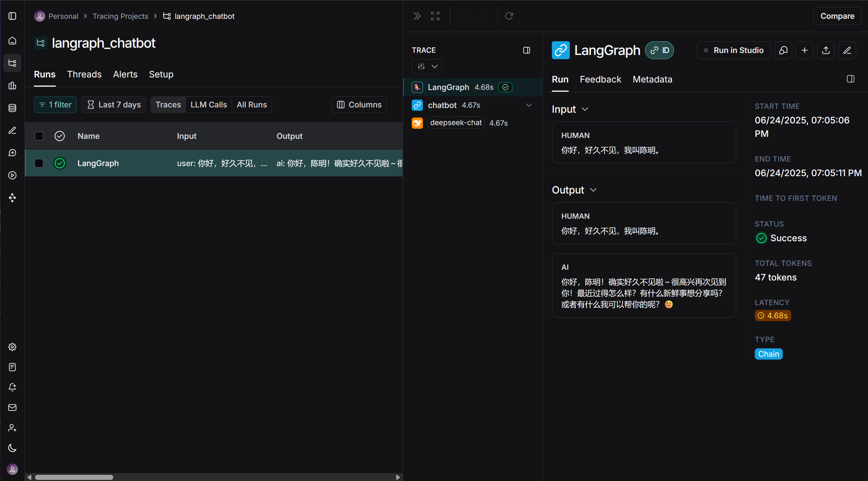Click the Chain type badge
868x481 pixels.
pos(769,354)
